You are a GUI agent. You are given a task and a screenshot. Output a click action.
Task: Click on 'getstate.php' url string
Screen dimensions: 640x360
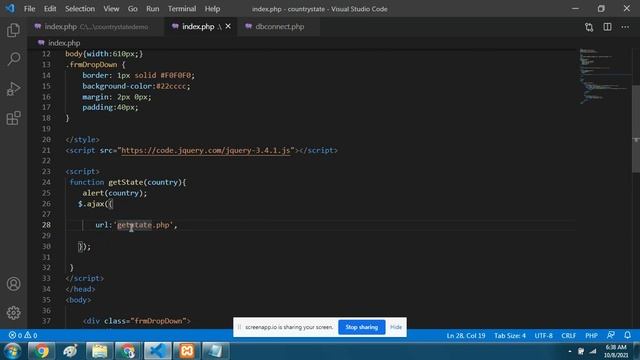143,224
